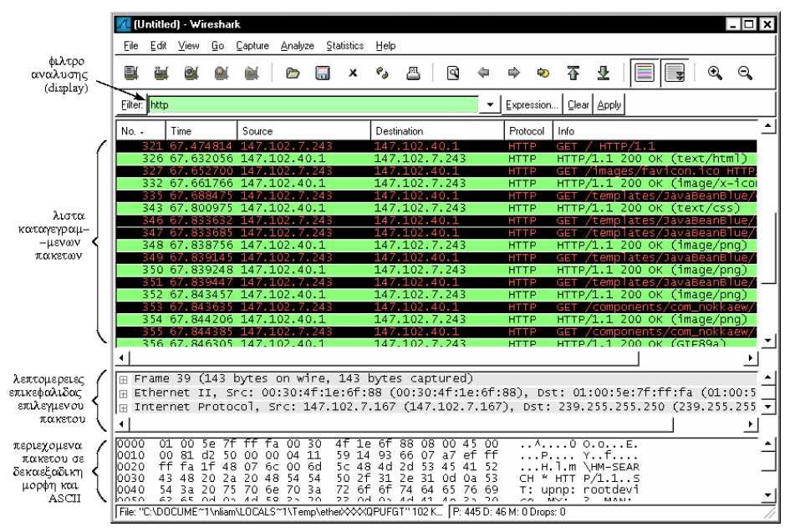Find a packet magnifier icon
The image size is (800, 532).
[x=453, y=73]
